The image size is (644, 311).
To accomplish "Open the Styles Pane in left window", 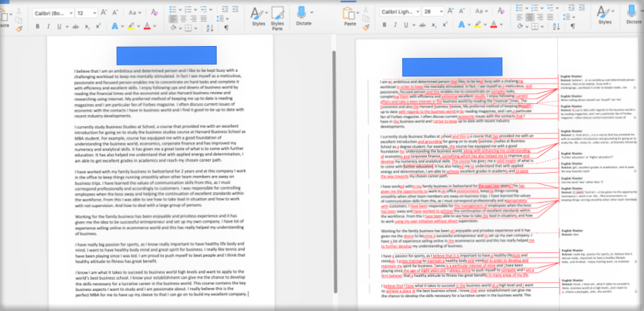I will pos(277,16).
